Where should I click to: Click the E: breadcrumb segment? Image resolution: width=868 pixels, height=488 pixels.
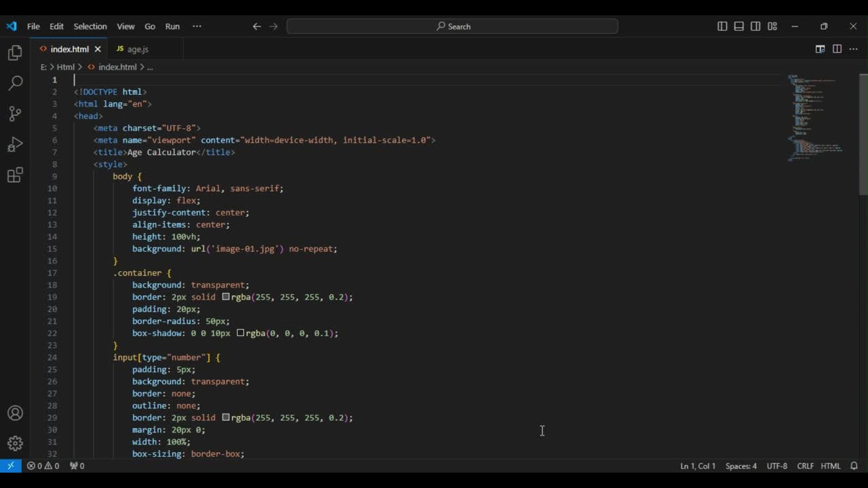click(43, 67)
